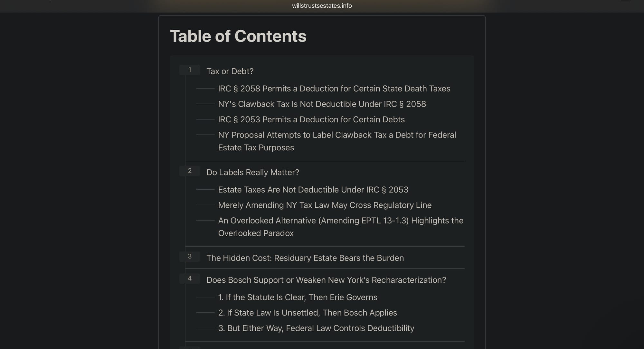Open the "Tax or Debt?" section link
The height and width of the screenshot is (349, 644).
coord(230,71)
